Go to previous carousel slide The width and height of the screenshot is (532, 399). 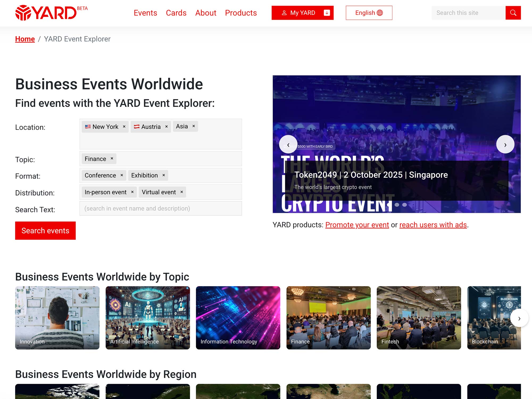coord(288,144)
